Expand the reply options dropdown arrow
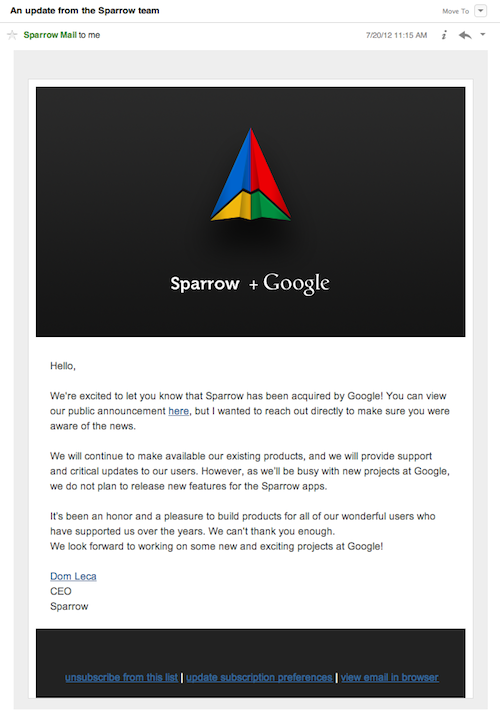Screen dimensions: 500x718 pyautogui.click(x=483, y=34)
